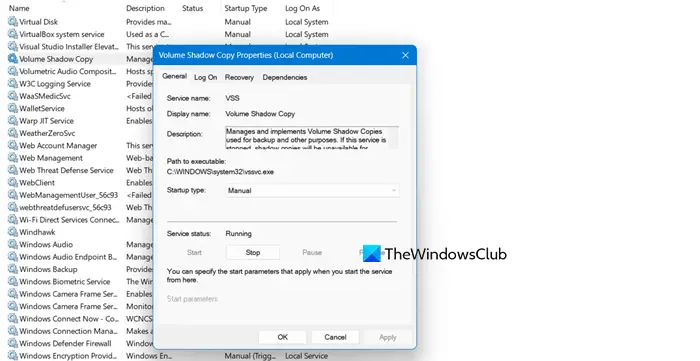This screenshot has width=700, height=361.
Task: Click the Web Account Manager gear icon
Action: (12, 145)
